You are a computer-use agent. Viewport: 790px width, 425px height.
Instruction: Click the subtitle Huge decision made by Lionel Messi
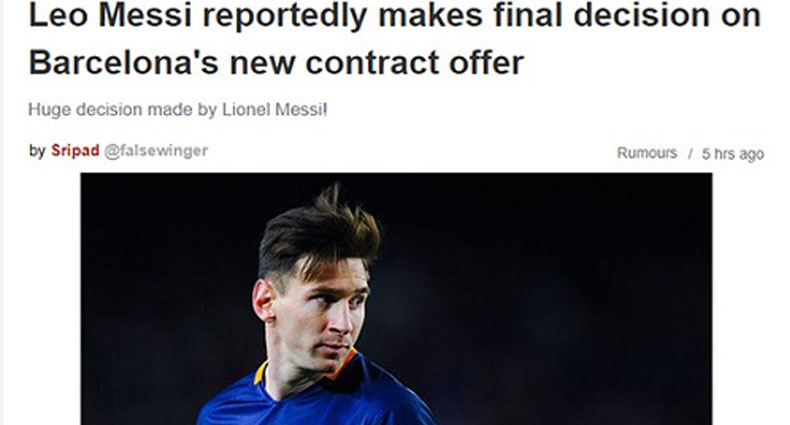pyautogui.click(x=178, y=110)
